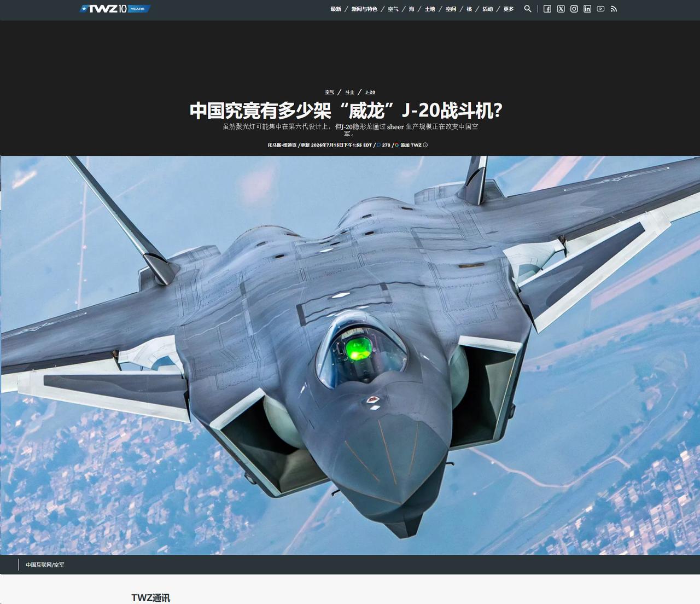Click the article subtitle under the headline
700x604 pixels.
pos(350,130)
